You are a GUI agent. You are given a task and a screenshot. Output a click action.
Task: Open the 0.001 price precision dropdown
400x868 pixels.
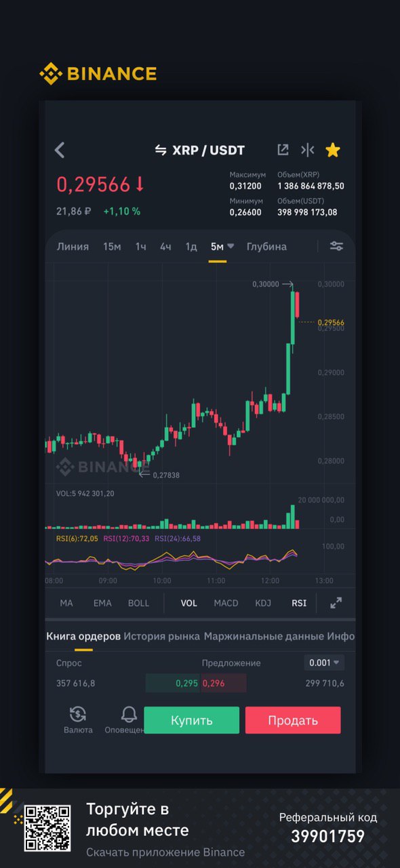pos(325,663)
